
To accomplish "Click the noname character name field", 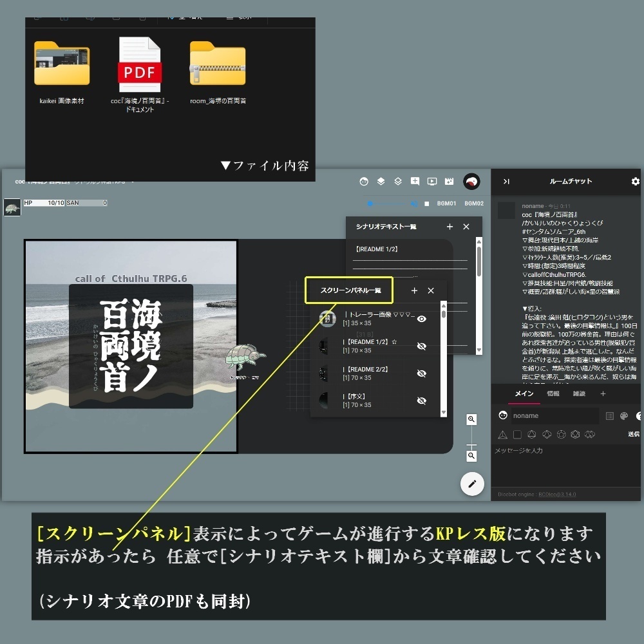I will click(554, 415).
